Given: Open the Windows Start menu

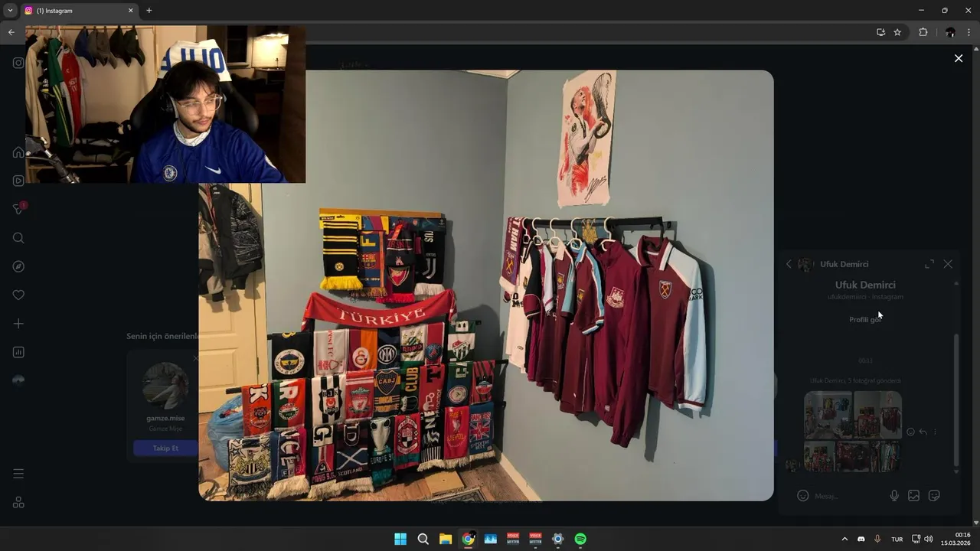Looking at the screenshot, I should (400, 539).
